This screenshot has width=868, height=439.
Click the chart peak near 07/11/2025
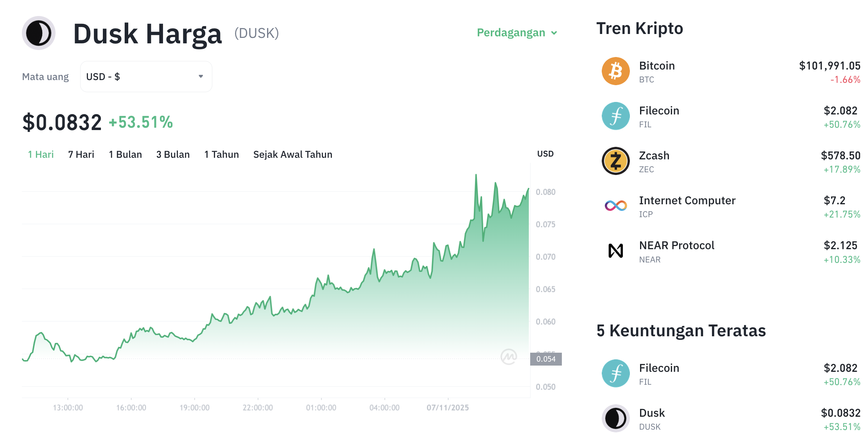coord(476,175)
